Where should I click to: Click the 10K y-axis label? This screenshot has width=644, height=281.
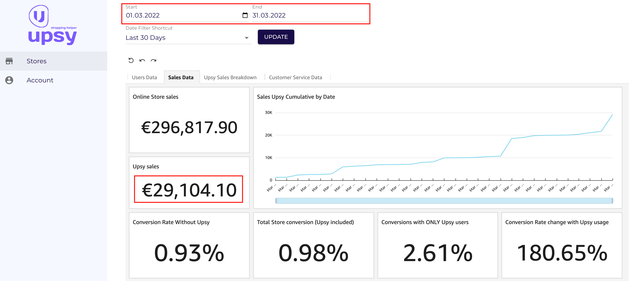coord(269,158)
